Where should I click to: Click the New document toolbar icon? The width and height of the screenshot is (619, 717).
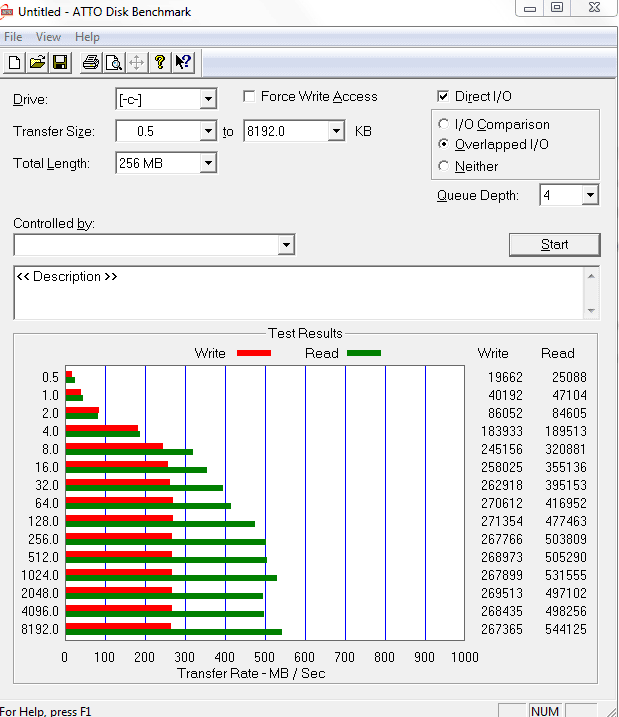click(14, 62)
